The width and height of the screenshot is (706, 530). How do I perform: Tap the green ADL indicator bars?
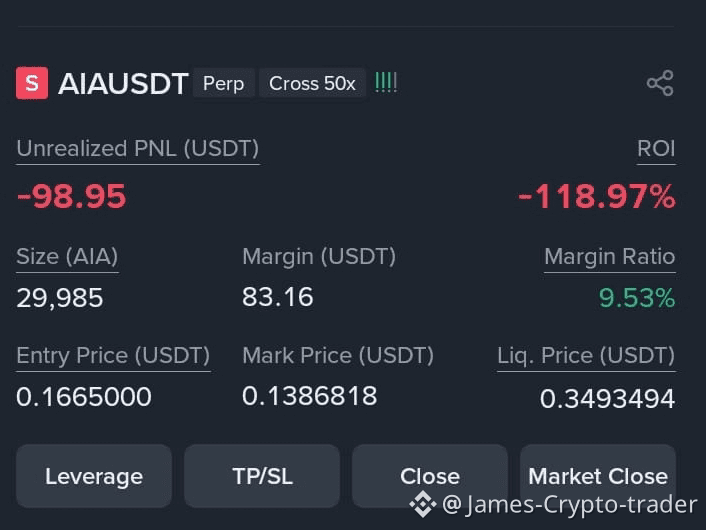(x=386, y=83)
